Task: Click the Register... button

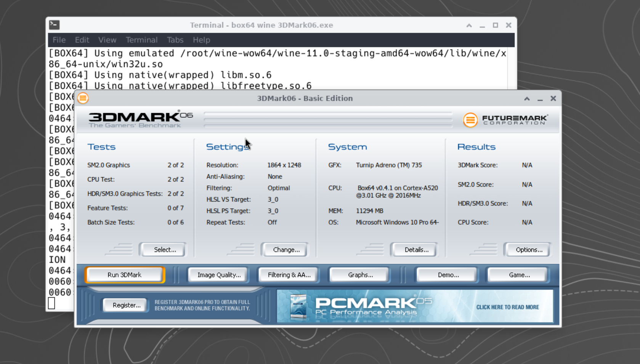Action: coord(126,305)
